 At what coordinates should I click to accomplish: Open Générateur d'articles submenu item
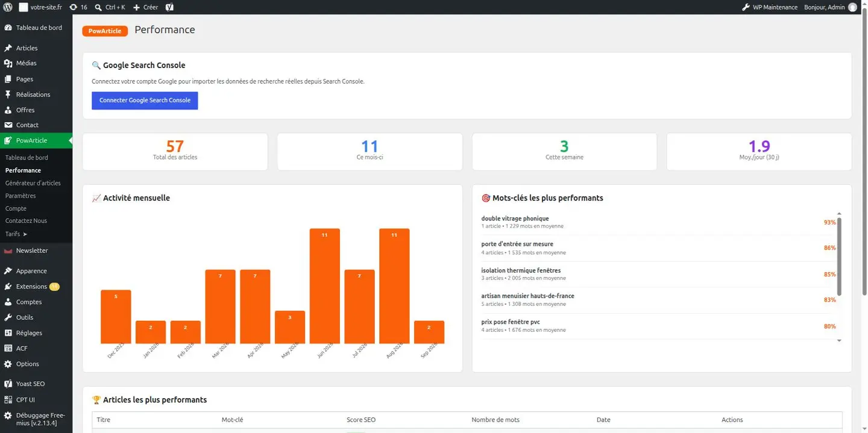tap(33, 183)
